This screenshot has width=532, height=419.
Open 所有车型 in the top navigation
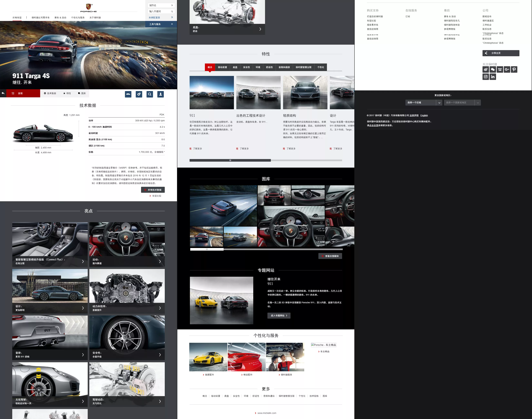pyautogui.click(x=17, y=18)
